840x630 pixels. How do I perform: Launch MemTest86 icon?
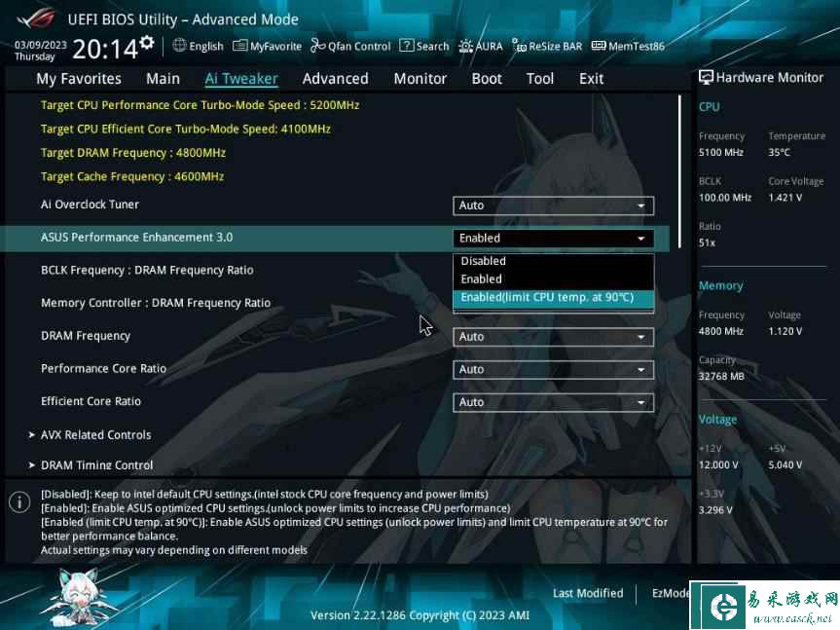click(x=599, y=46)
